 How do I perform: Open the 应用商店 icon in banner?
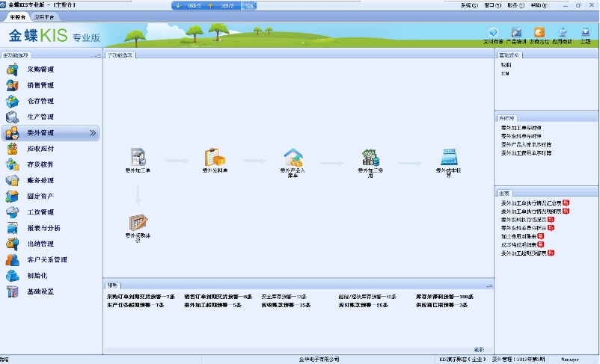pyautogui.click(x=563, y=32)
